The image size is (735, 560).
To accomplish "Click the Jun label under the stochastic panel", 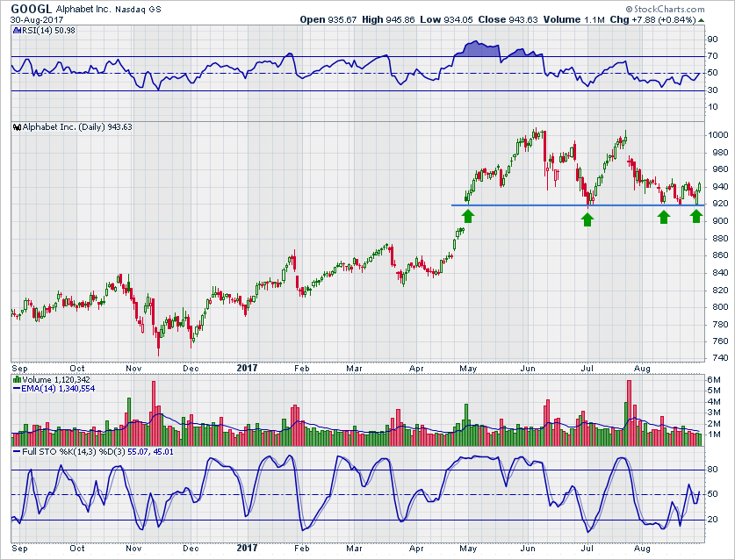I will click(x=528, y=548).
